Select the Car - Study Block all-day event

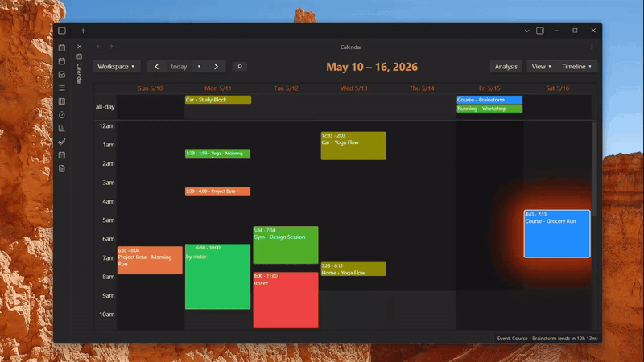tap(218, 100)
